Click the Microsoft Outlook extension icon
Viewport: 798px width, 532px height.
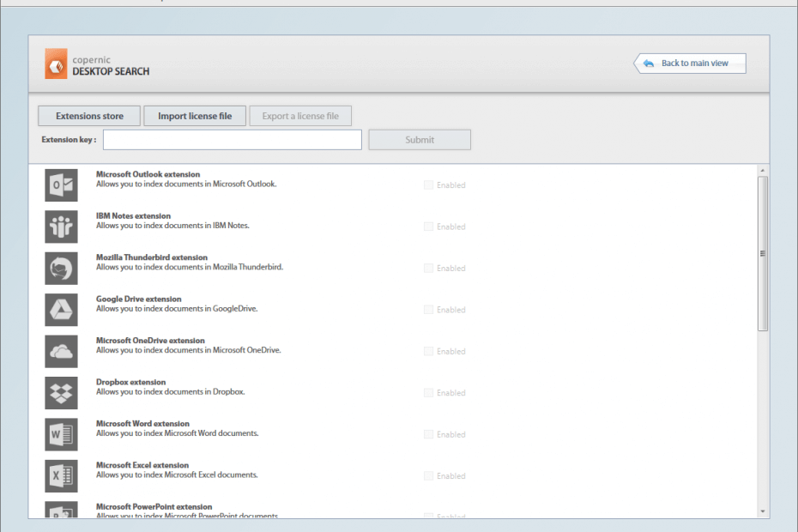click(61, 185)
